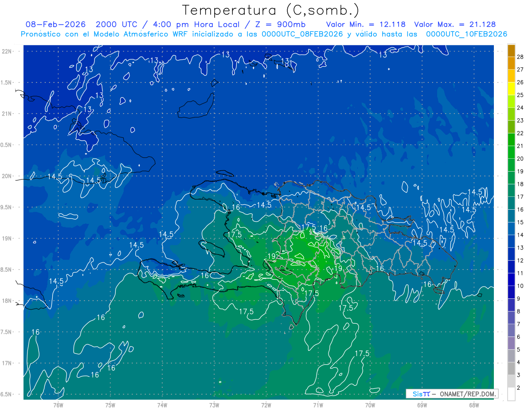Click the legend value "21"

tap(520, 146)
